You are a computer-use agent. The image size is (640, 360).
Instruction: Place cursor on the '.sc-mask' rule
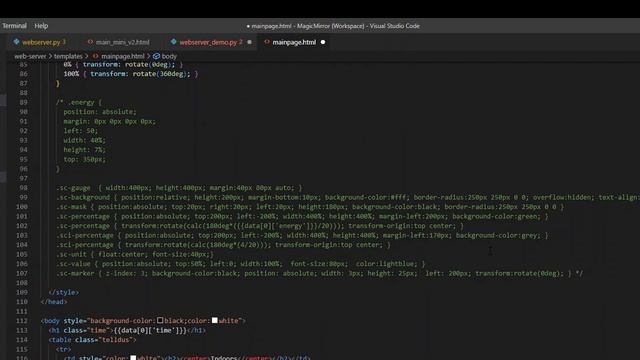click(x=310, y=207)
